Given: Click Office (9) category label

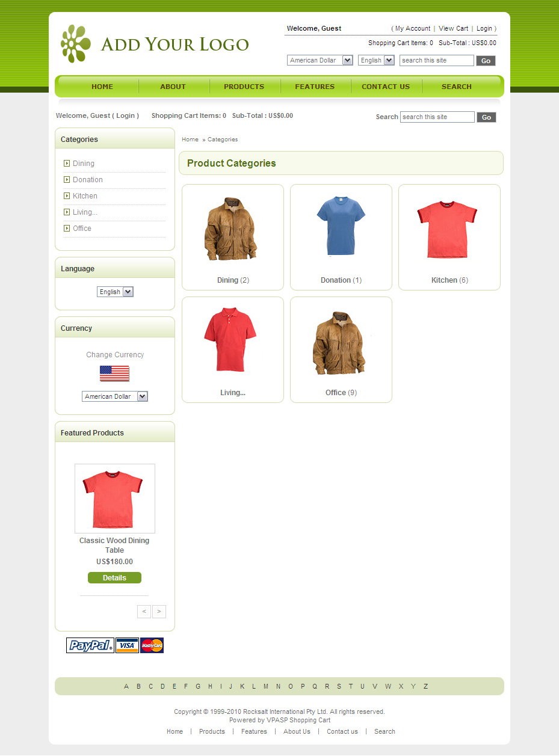Looking at the screenshot, I should (x=341, y=393).
